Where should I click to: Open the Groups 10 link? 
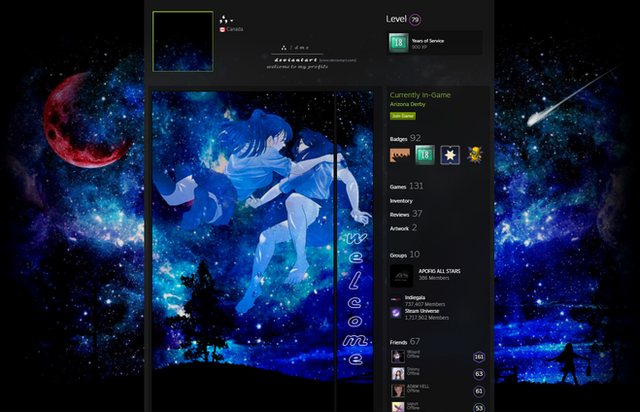click(x=404, y=254)
